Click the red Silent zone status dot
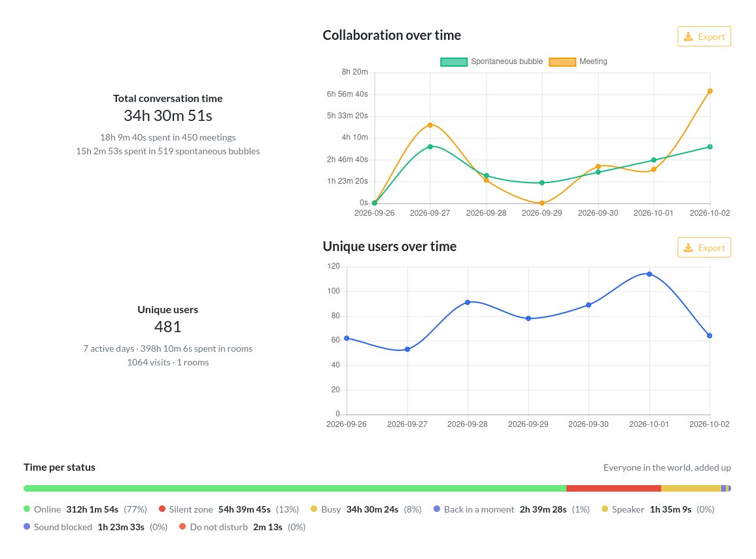Image resolution: width=756 pixels, height=559 pixels. coord(162,509)
